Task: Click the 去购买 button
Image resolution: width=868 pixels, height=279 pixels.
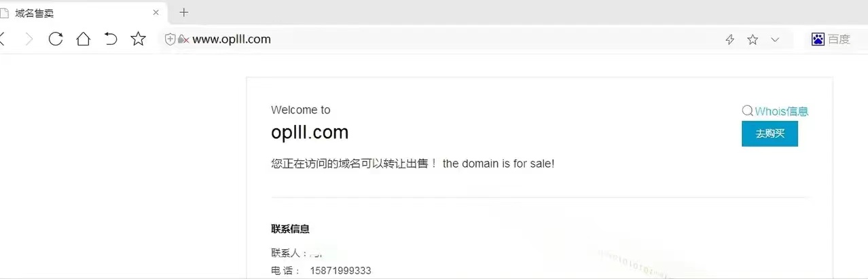Action: pyautogui.click(x=770, y=134)
